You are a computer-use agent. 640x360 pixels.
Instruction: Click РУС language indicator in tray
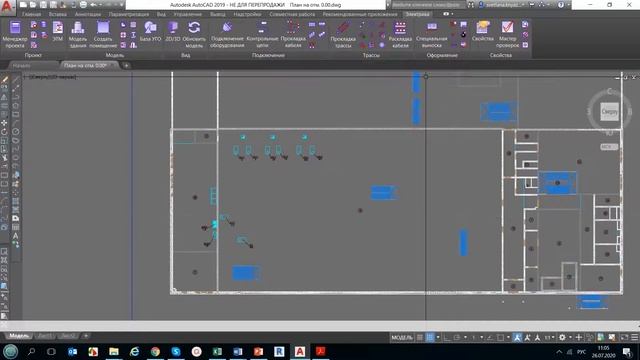tap(581, 351)
